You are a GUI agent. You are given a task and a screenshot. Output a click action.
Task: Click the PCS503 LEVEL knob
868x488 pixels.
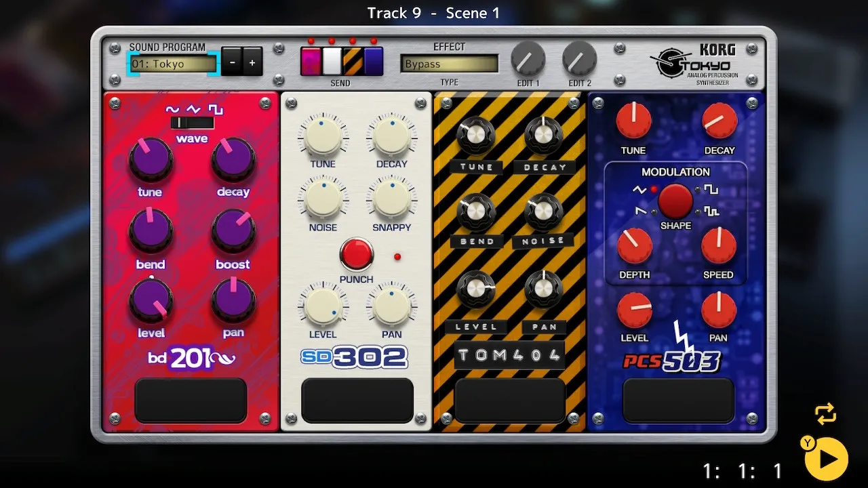(634, 310)
